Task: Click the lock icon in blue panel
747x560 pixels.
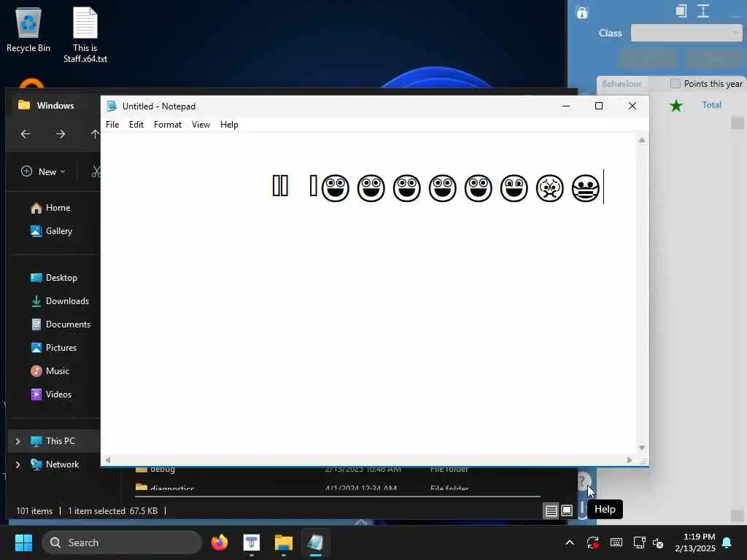Action: 582,12
